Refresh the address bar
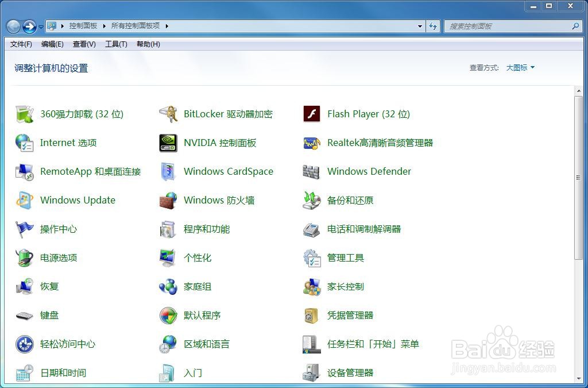 pyautogui.click(x=433, y=26)
